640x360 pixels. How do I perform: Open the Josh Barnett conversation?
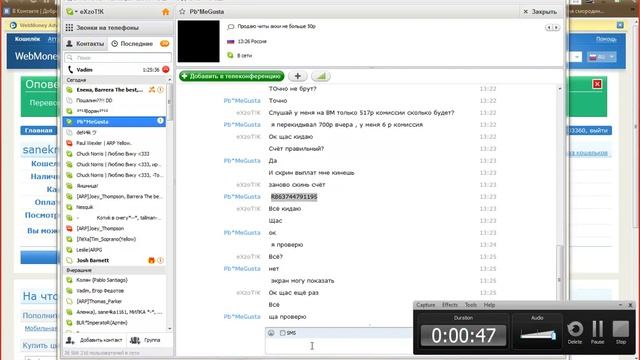(x=114, y=260)
